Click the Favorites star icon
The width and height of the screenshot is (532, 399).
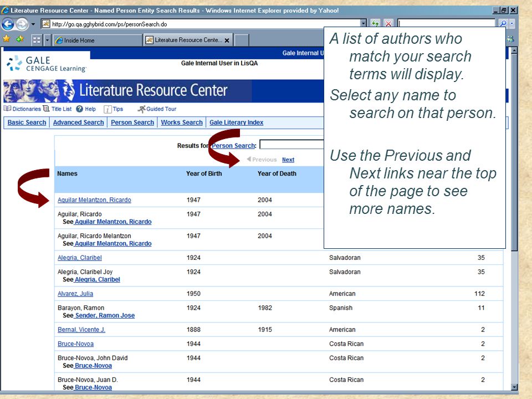[x=6, y=39]
